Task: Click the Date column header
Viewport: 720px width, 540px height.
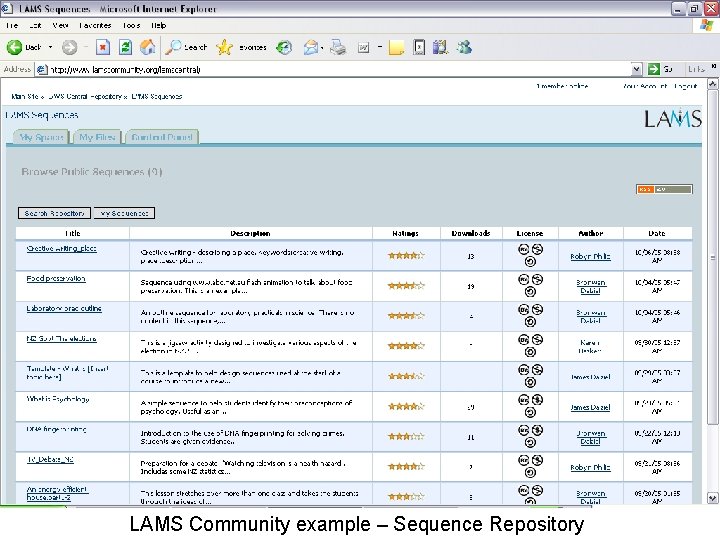Action: (657, 233)
